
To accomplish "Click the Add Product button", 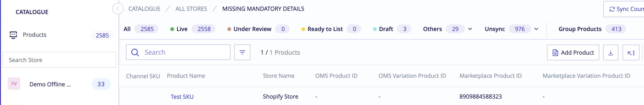I will pos(573,53).
